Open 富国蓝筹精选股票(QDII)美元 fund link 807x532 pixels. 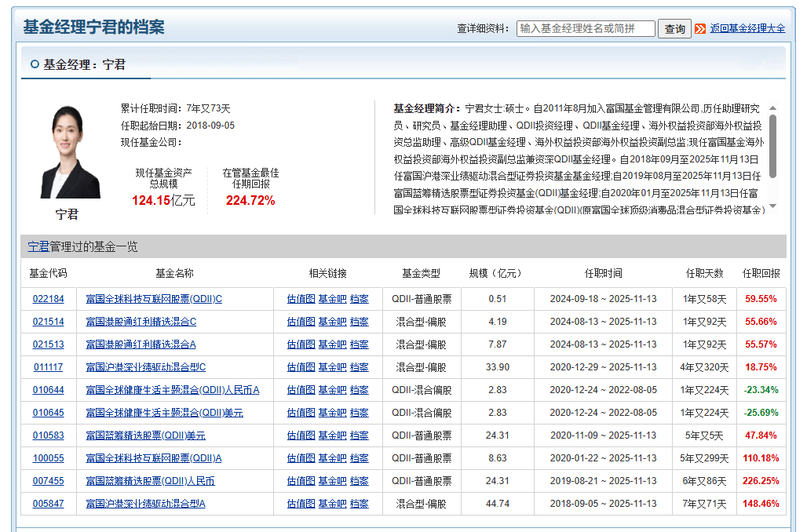pos(146,435)
